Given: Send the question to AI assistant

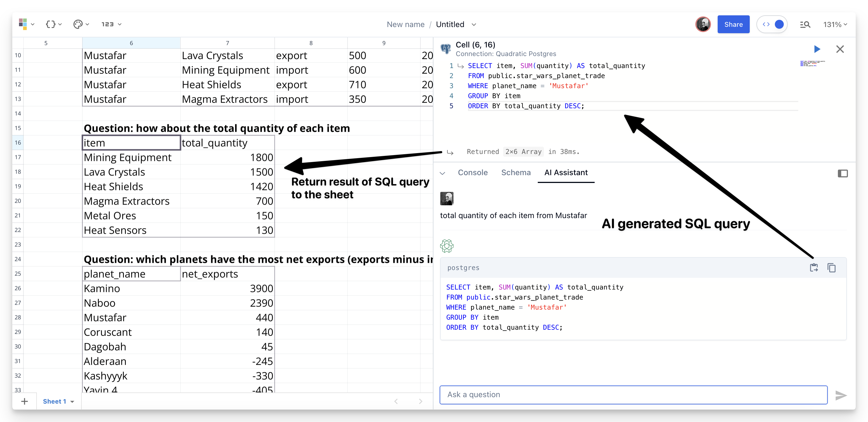Looking at the screenshot, I should [x=841, y=395].
